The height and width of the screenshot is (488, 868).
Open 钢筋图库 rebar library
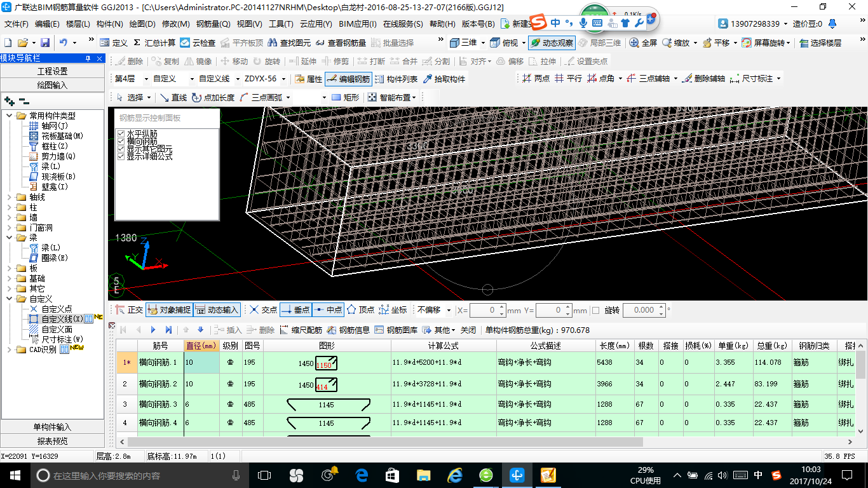397,330
